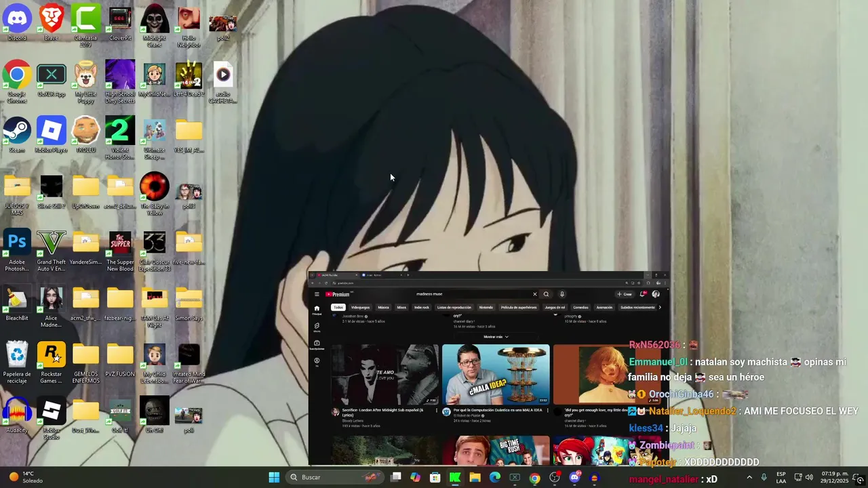Open BleachBit desktop shortcut
The image size is (868, 488).
17,304
